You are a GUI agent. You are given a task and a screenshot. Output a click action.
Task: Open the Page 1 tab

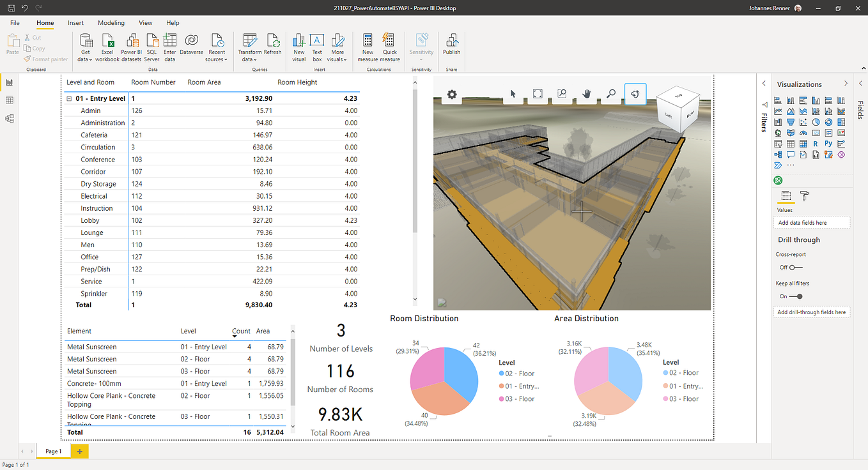pos(52,450)
